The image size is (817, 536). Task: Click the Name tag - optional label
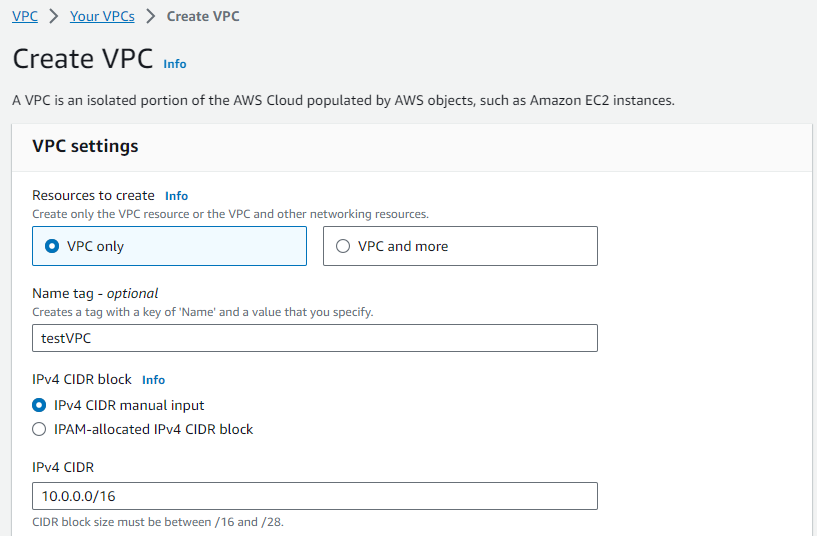[95, 293]
